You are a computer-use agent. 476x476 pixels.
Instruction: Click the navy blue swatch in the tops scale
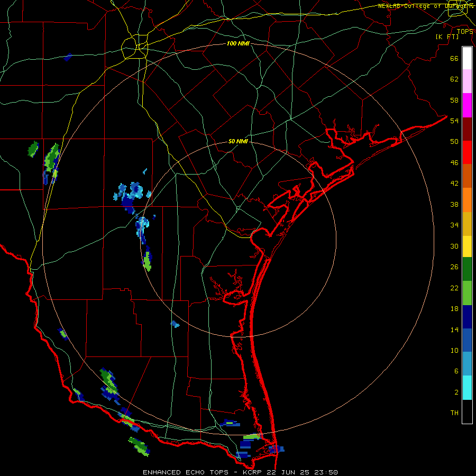(467, 317)
